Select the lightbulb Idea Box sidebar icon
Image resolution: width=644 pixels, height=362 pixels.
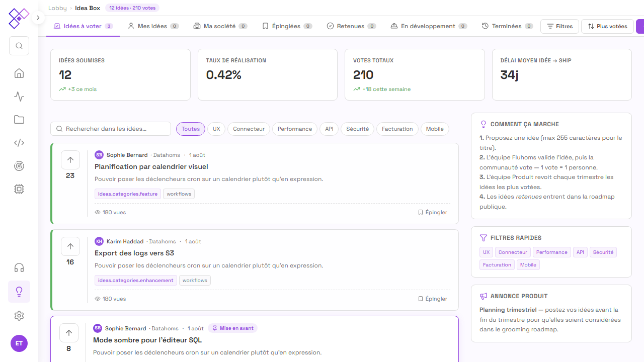point(19,292)
